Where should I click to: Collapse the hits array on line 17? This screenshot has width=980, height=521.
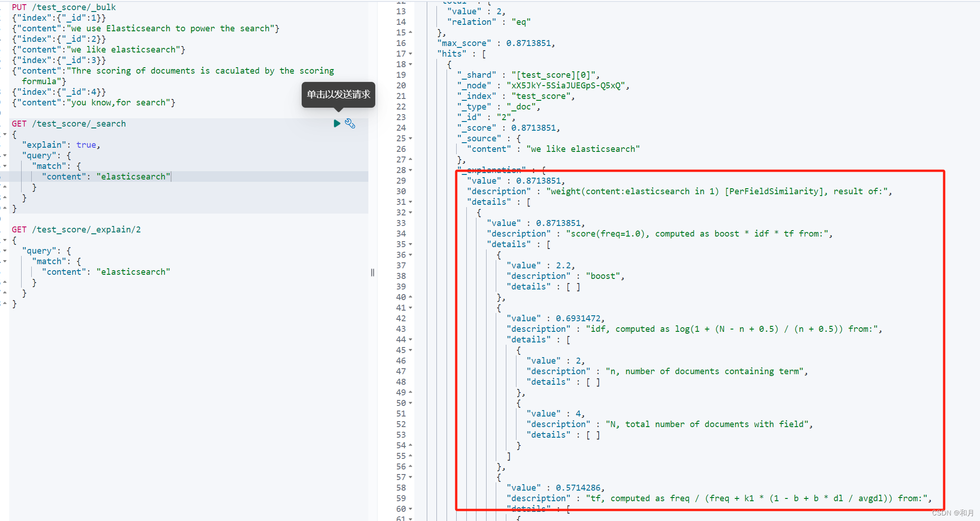tap(410, 54)
